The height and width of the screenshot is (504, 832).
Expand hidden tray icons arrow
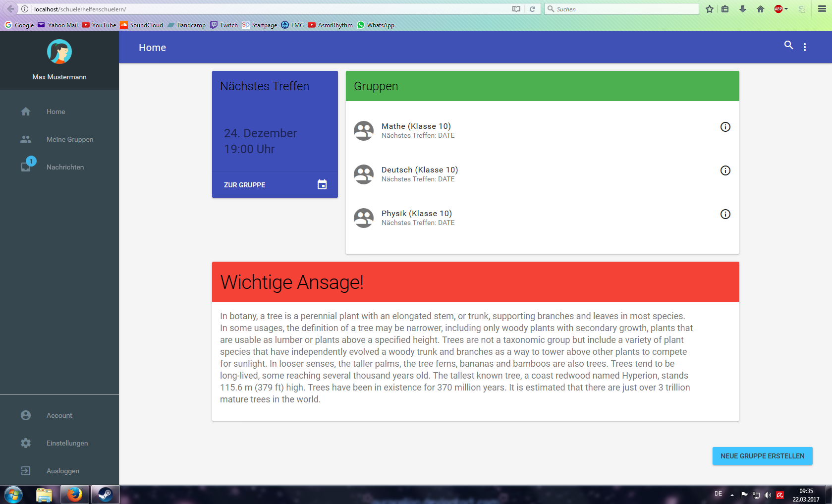[732, 495]
